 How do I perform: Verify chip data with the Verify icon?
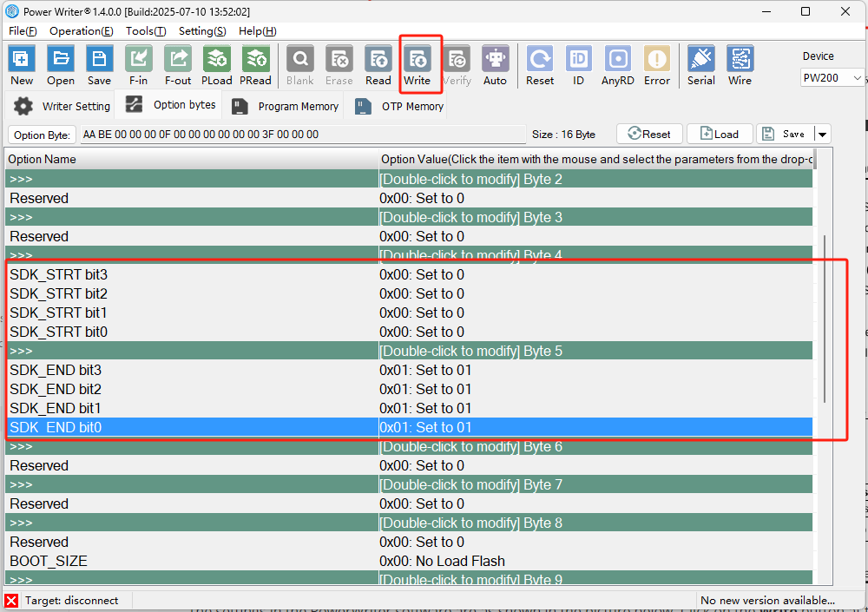click(x=457, y=65)
